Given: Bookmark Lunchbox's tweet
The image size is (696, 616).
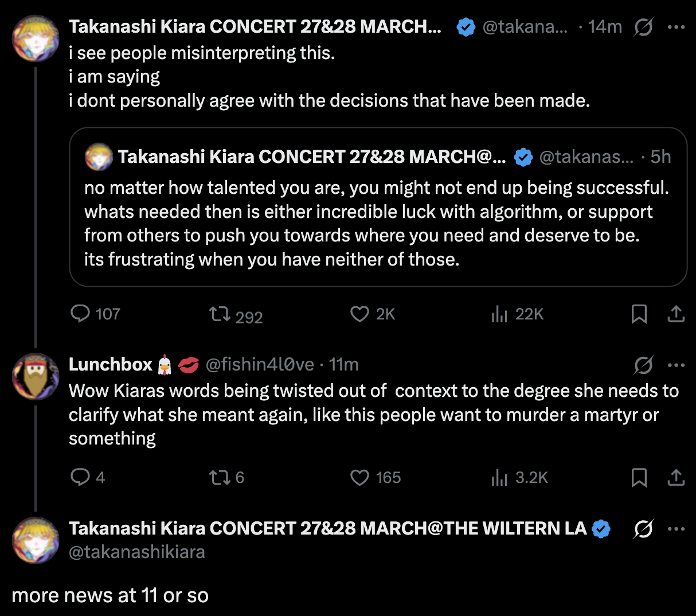Looking at the screenshot, I should point(639,477).
